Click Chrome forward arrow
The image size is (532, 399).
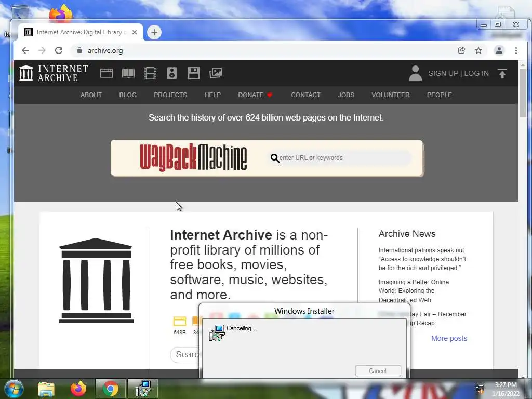pos(42,50)
